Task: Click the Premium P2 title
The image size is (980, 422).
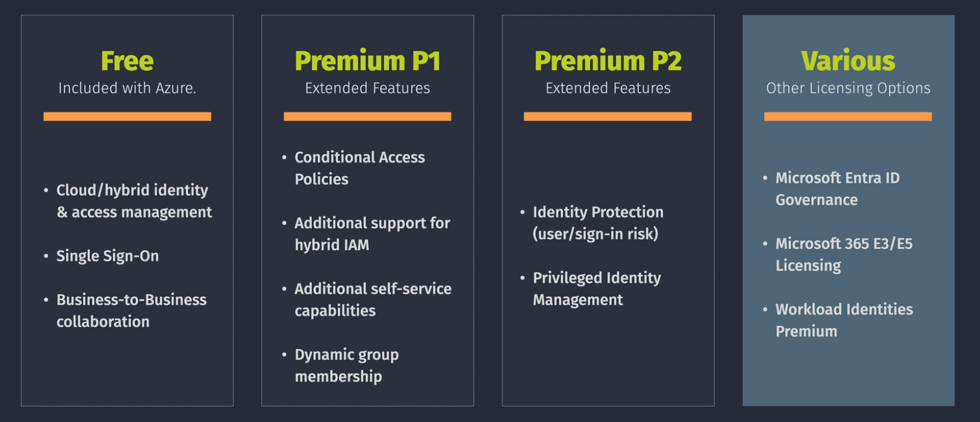Action: click(x=608, y=61)
